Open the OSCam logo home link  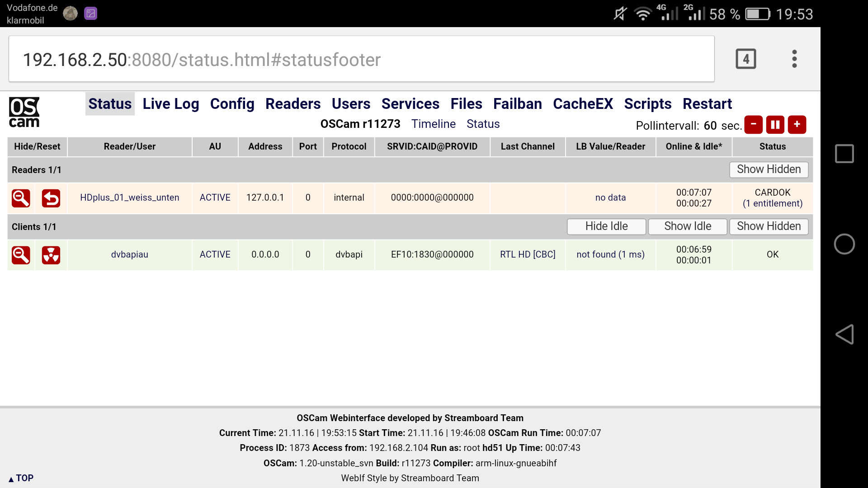[x=24, y=113]
